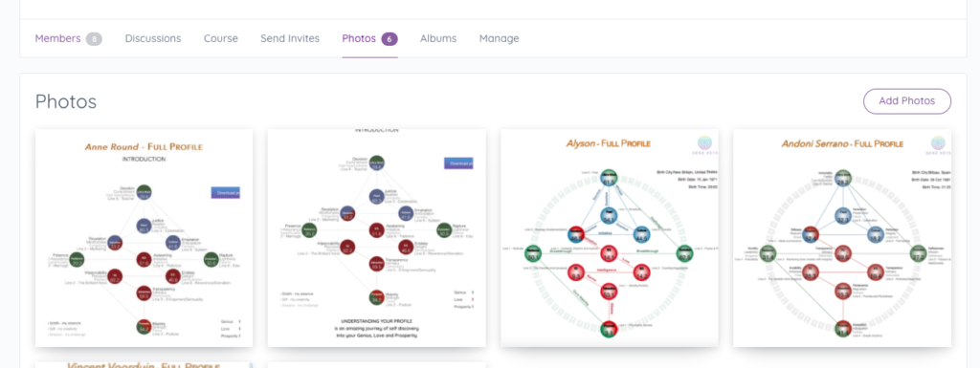Open the Vincent Voorduin profile photo
Screen dimensions: 980x368
[144, 365]
